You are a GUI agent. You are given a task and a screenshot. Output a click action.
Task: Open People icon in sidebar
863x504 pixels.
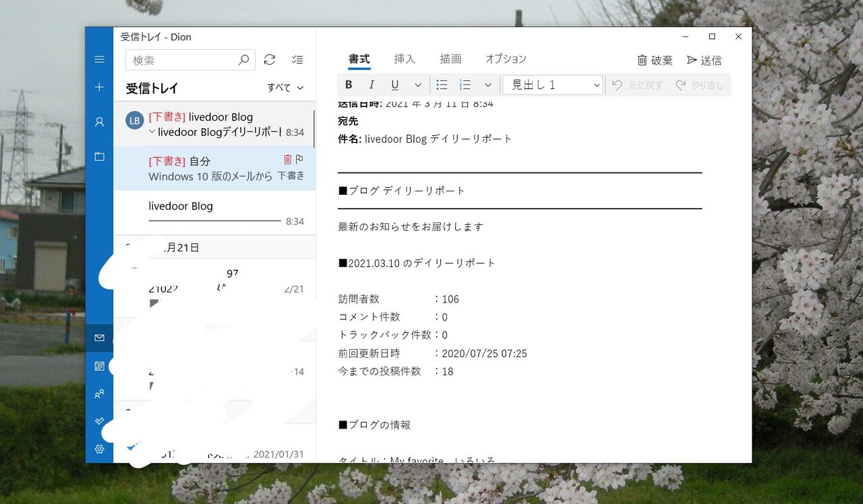[x=99, y=393]
